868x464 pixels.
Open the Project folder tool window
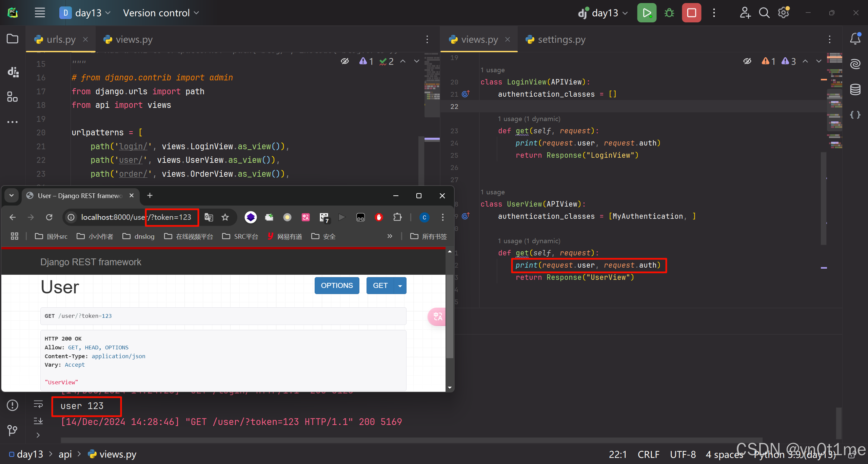click(x=13, y=39)
